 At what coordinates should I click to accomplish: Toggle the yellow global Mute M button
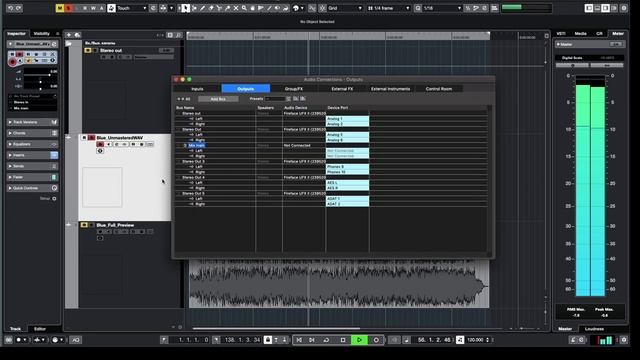tap(60, 8)
